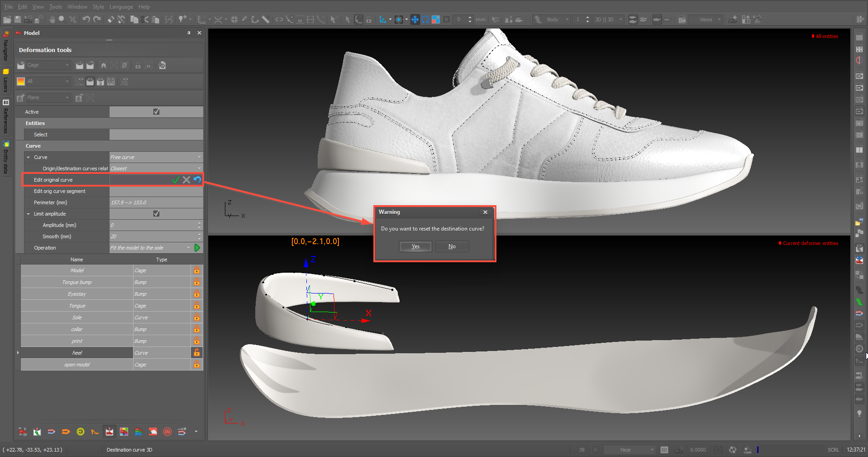Toggle lock on the heel deformer row
Image resolution: width=868 pixels, height=457 pixels.
[x=197, y=353]
